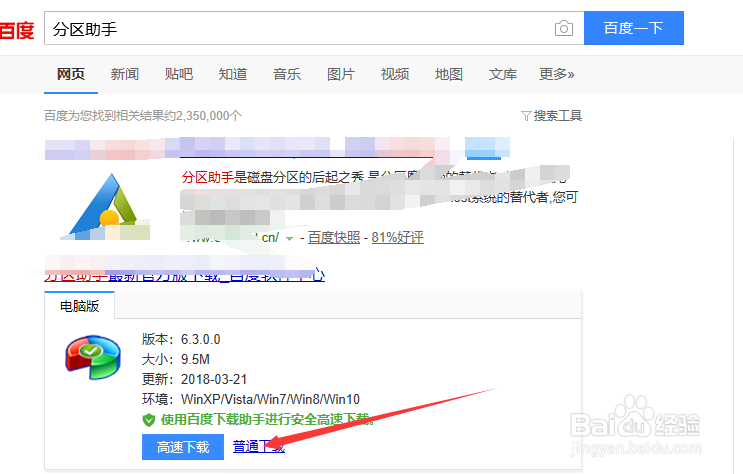Click the search tools filter icon
The image size is (743, 474).
pyautogui.click(x=526, y=116)
